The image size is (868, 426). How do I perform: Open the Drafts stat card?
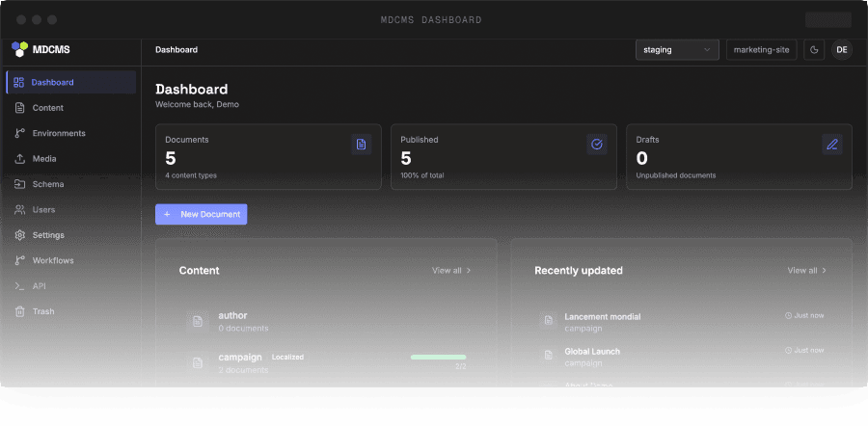click(x=739, y=156)
